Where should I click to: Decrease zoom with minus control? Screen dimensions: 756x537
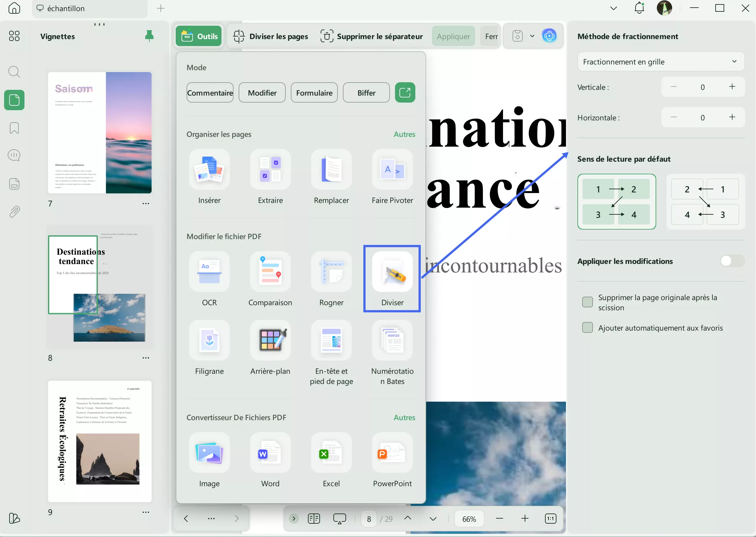click(x=499, y=519)
